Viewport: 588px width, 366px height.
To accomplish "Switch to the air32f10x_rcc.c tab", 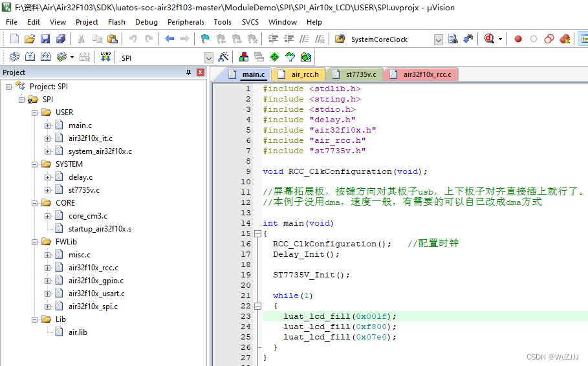I will [426, 74].
